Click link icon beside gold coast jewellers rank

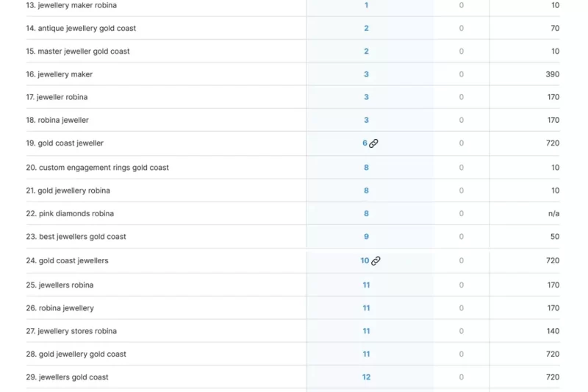tap(376, 261)
